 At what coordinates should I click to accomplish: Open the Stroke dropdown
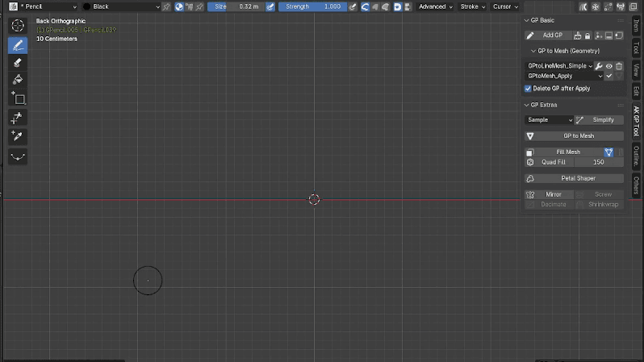pos(472,6)
